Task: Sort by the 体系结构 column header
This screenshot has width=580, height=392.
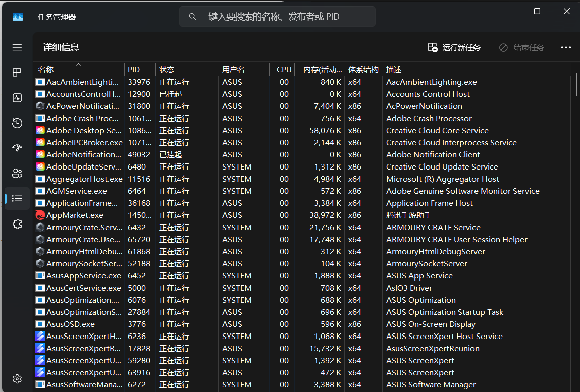Action: [363, 69]
